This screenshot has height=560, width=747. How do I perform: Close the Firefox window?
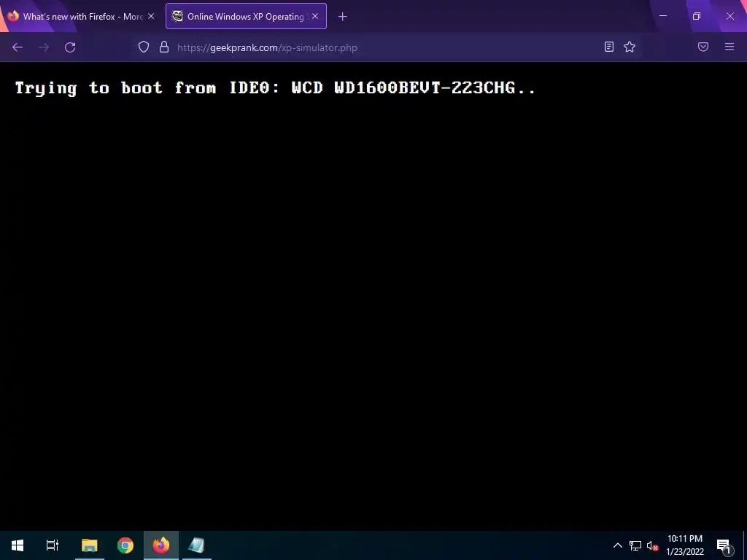(x=729, y=16)
